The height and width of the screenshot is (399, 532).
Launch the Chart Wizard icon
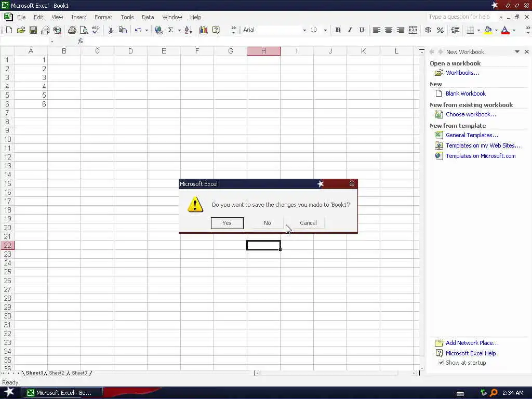pyautogui.click(x=204, y=30)
